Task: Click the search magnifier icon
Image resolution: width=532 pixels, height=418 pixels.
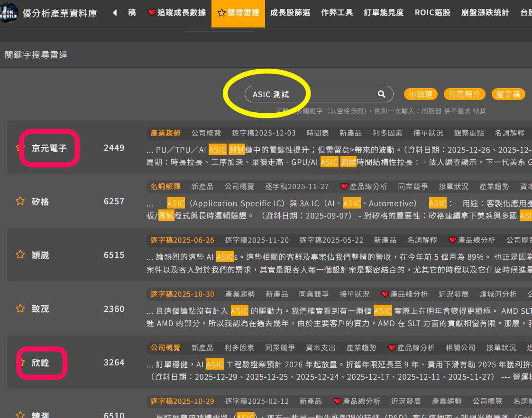Action: pyautogui.click(x=381, y=94)
